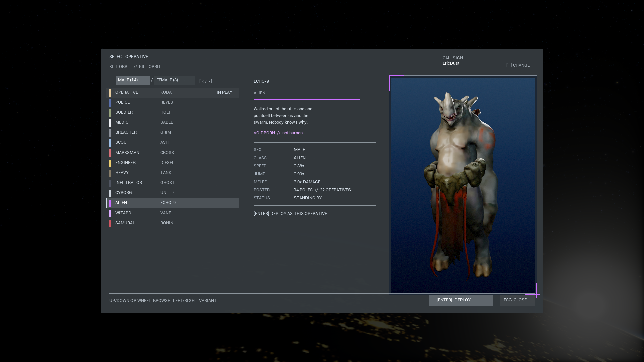Switch to the FEMALE (8) tab
This screenshot has height=362, width=644.
pos(174,80)
